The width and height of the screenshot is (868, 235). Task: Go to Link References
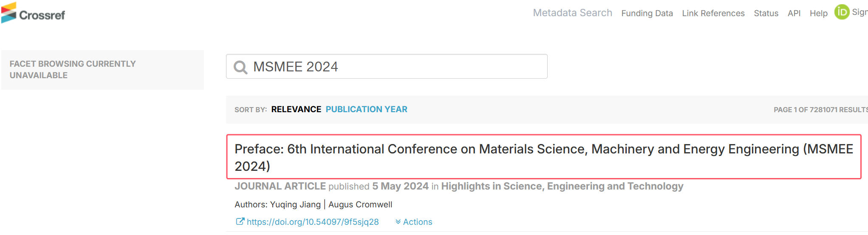click(713, 13)
